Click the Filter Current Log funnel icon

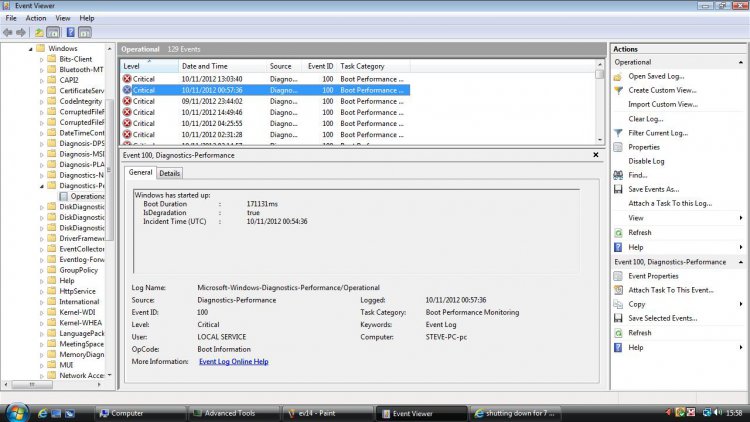(x=619, y=133)
